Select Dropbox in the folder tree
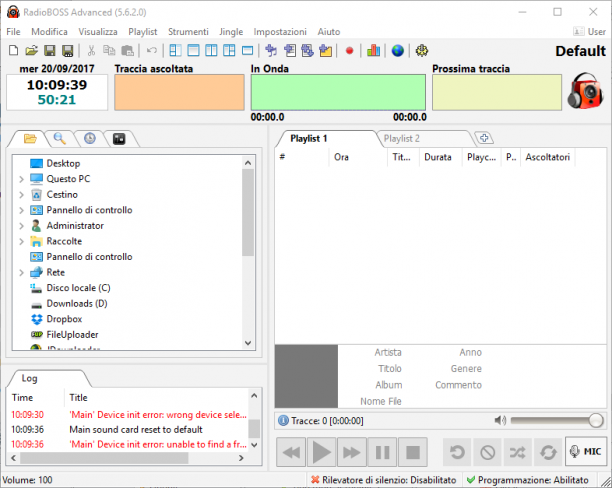612x488 pixels. click(x=64, y=319)
